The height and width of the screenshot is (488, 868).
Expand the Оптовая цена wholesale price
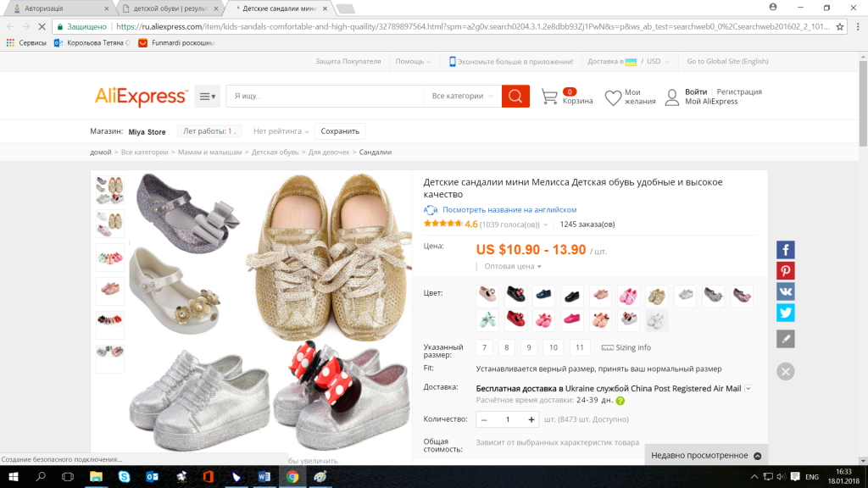point(513,266)
